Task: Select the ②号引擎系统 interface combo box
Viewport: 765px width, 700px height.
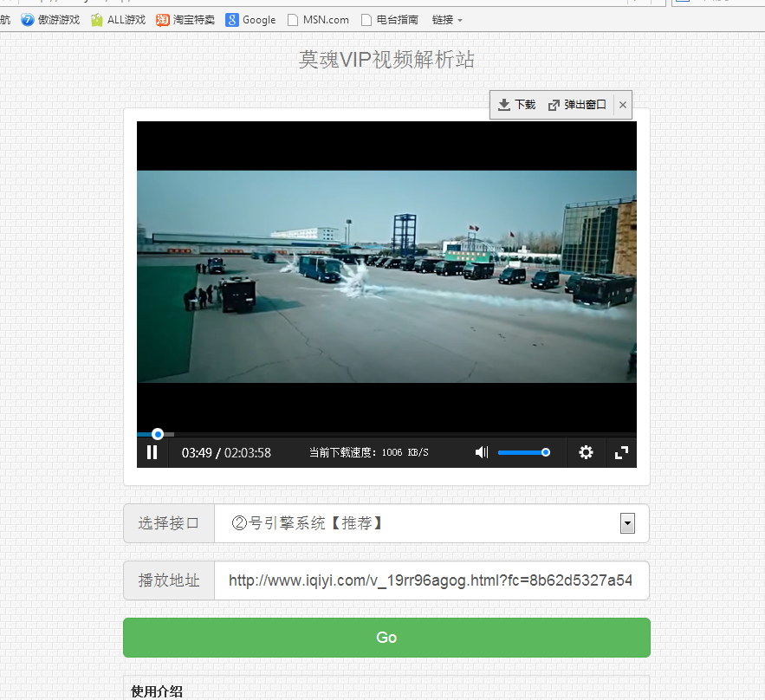Action: [431, 523]
